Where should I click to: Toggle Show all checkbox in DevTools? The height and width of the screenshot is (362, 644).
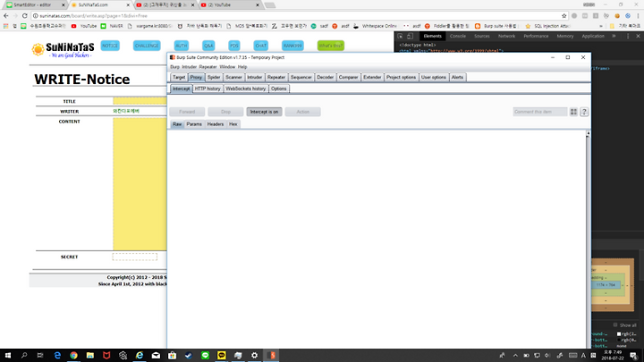pos(615,324)
